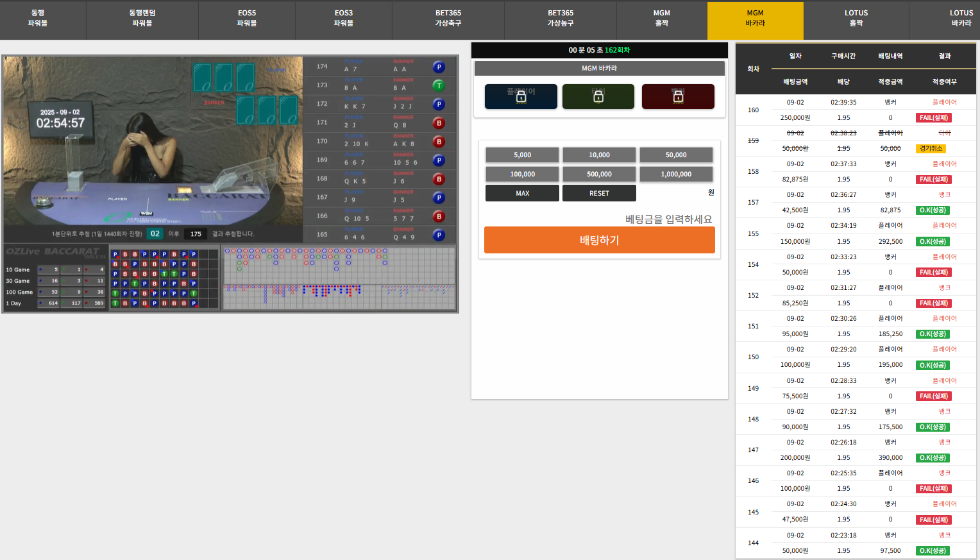Screen dimensions: 980x560
Task: Select the BET365 가상축구 tab
Action: tap(448, 18)
